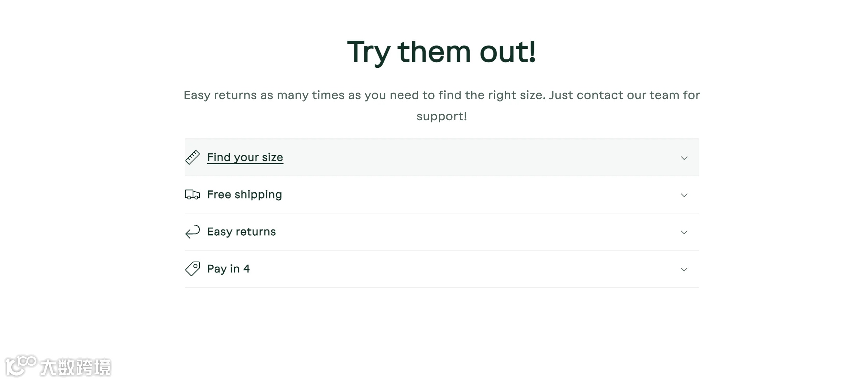Image resolution: width=868 pixels, height=381 pixels.
Task: Click the 大数跨境 watermark text
Action: coord(75,367)
